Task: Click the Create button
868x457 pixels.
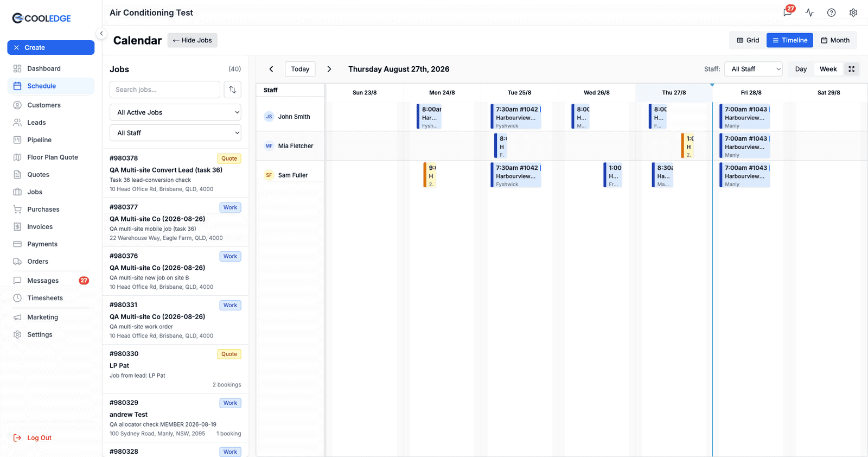Action: [x=50, y=48]
